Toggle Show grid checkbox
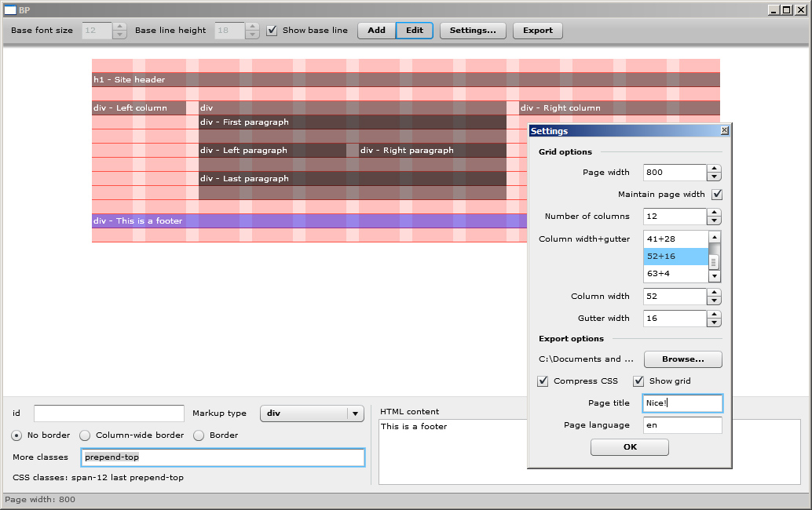Screen dimensions: 812x510 [x=638, y=381]
